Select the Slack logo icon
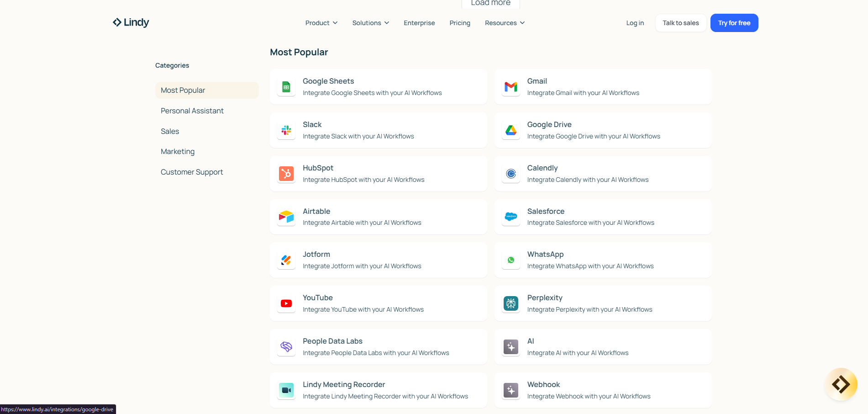Image resolution: width=868 pixels, height=414 pixels. [286, 130]
